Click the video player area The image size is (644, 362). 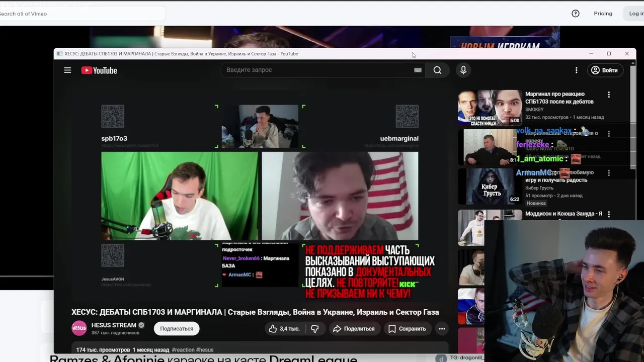pos(260,196)
